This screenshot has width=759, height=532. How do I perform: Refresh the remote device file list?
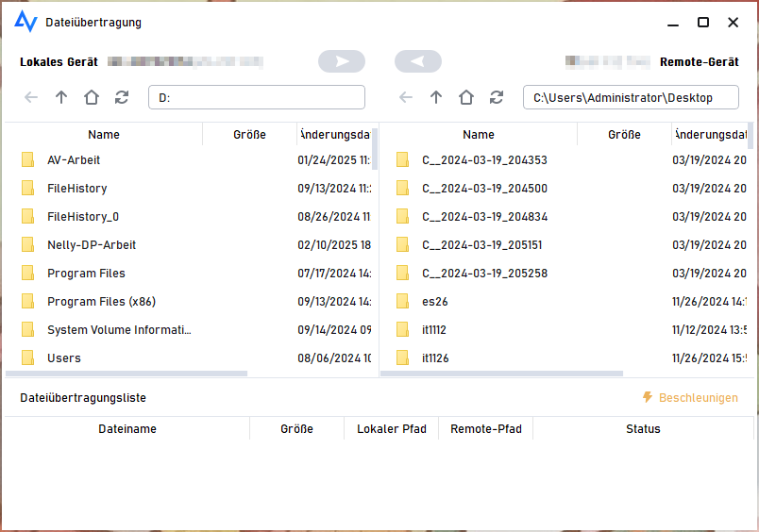pyautogui.click(x=497, y=98)
